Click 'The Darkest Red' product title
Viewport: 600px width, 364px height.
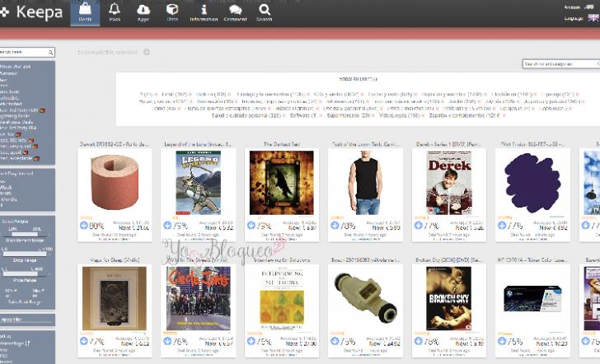(282, 144)
